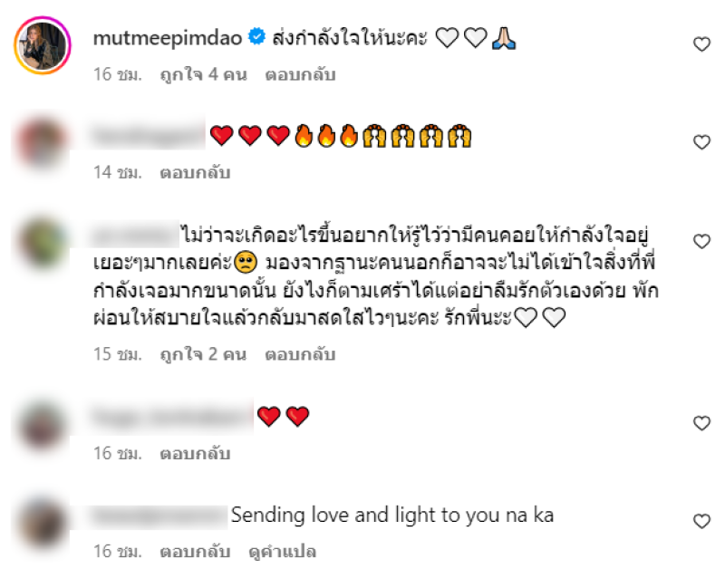The height and width of the screenshot is (588, 725).
Task: View 'ถูกใจ 2 คน' likes on long comment
Action: pos(203,354)
